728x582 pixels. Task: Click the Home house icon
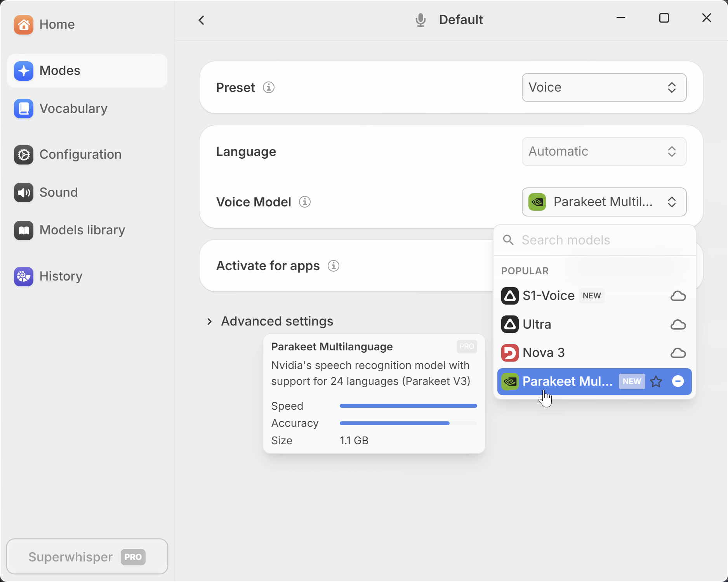point(24,25)
